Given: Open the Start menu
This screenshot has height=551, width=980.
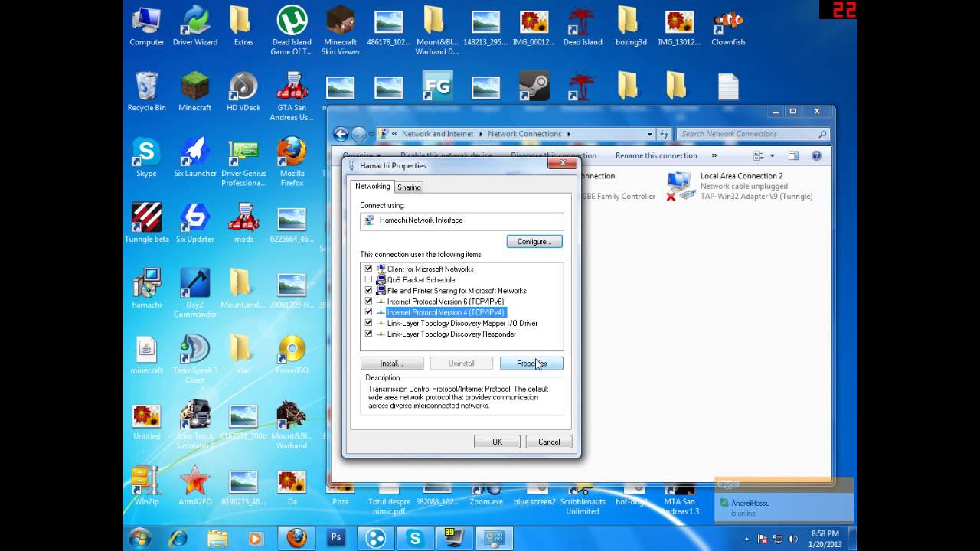Looking at the screenshot, I should tap(140, 538).
